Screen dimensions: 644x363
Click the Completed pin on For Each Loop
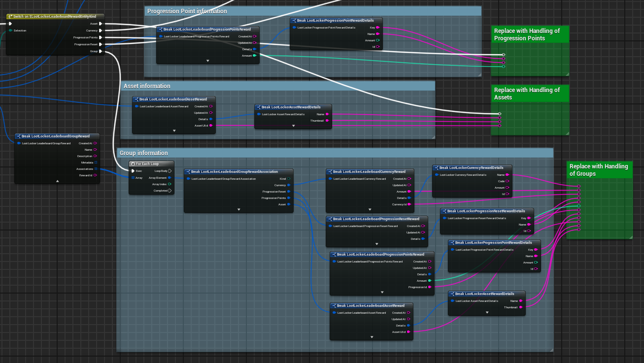(170, 191)
